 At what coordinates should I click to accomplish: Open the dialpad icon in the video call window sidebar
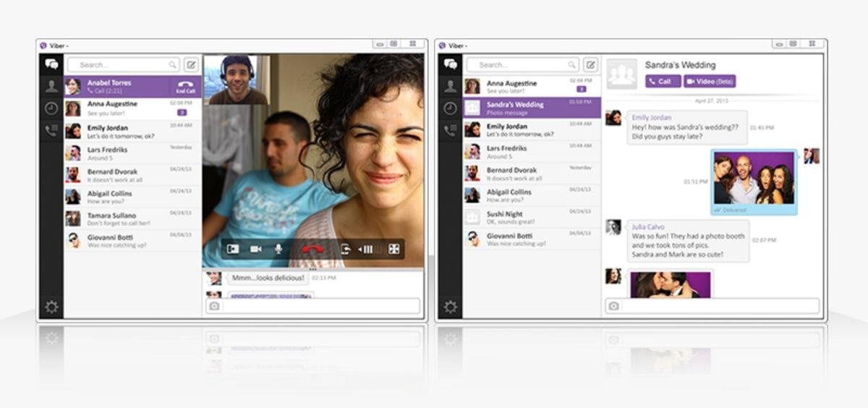[51, 131]
